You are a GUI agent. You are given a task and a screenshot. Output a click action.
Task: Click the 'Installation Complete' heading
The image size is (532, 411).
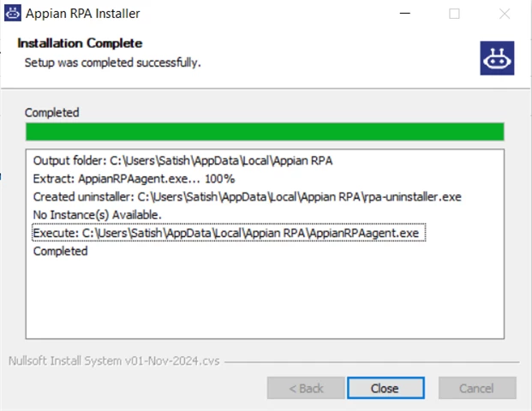click(x=80, y=44)
